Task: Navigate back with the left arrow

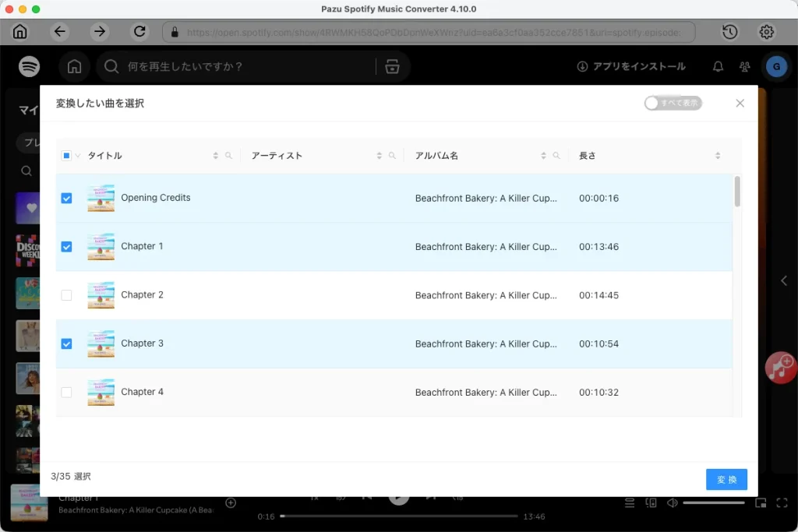Action: (x=59, y=31)
